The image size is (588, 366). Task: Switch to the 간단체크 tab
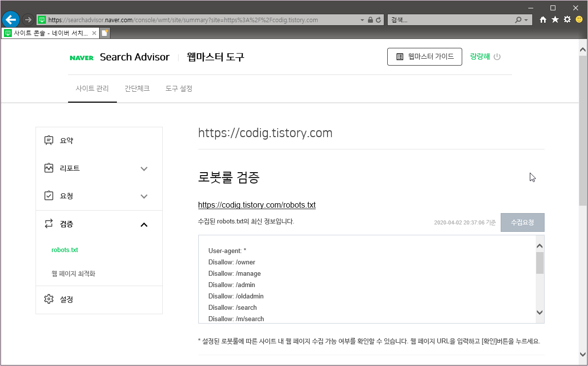137,89
